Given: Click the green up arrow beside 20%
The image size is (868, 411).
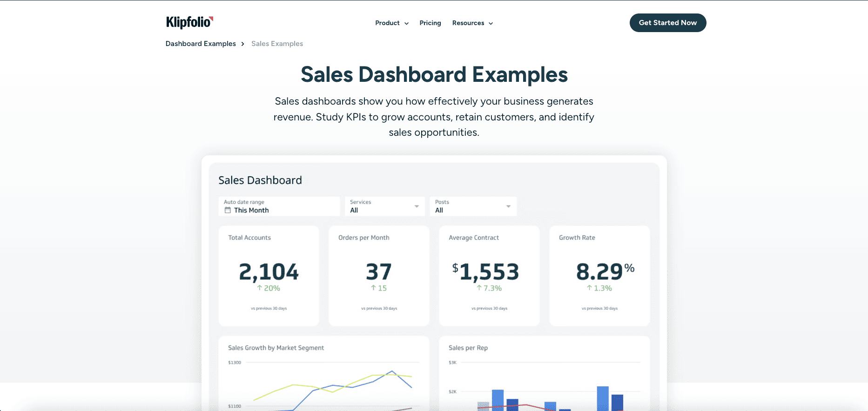Looking at the screenshot, I should point(260,288).
